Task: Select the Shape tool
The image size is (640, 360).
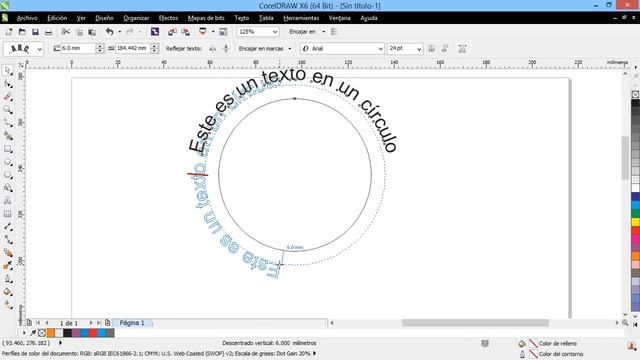Action: click(7, 84)
